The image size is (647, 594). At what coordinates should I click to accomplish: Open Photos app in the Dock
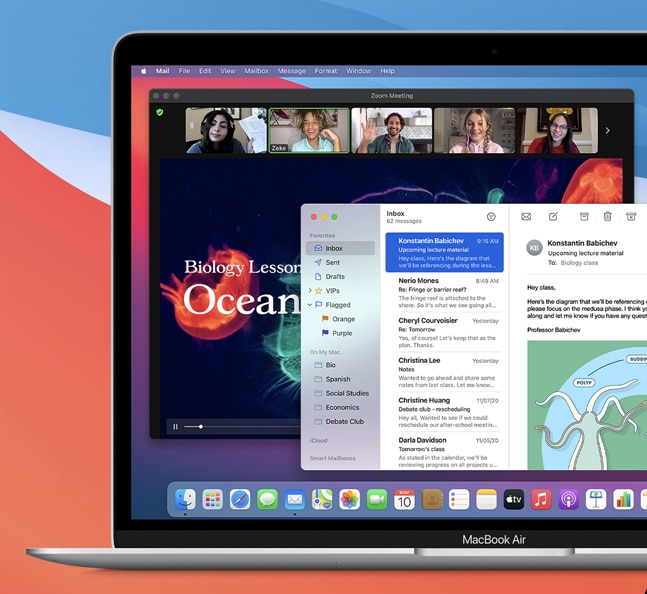[x=349, y=500]
